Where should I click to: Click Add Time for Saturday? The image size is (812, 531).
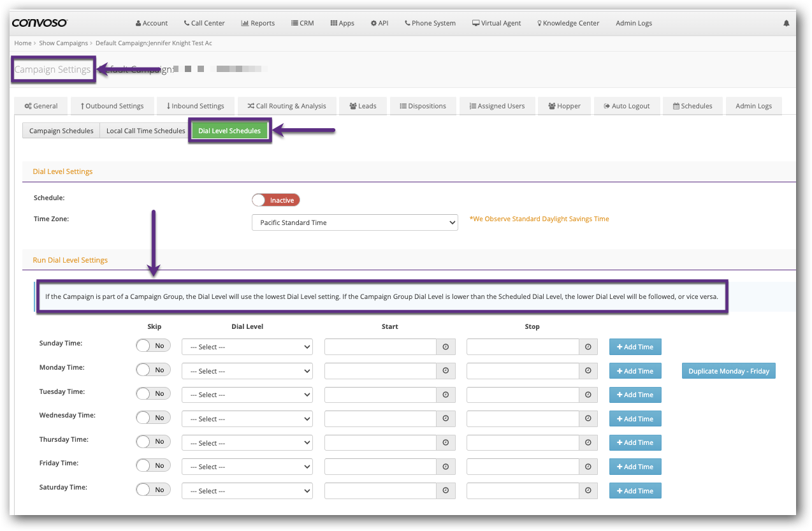click(635, 491)
